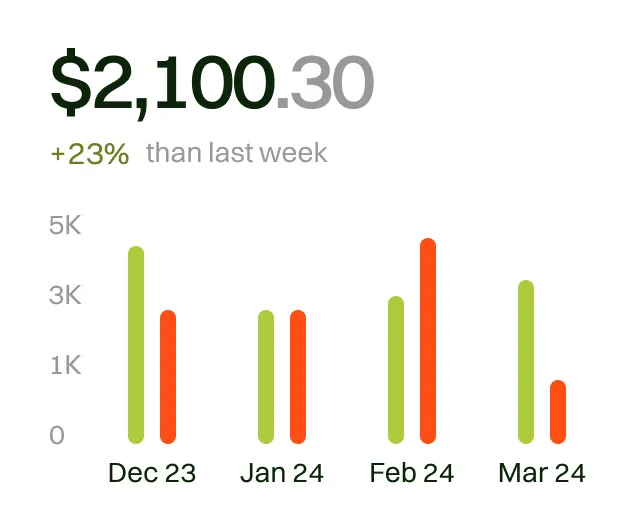
Task: Click the +23% change indicator
Action: tap(90, 154)
